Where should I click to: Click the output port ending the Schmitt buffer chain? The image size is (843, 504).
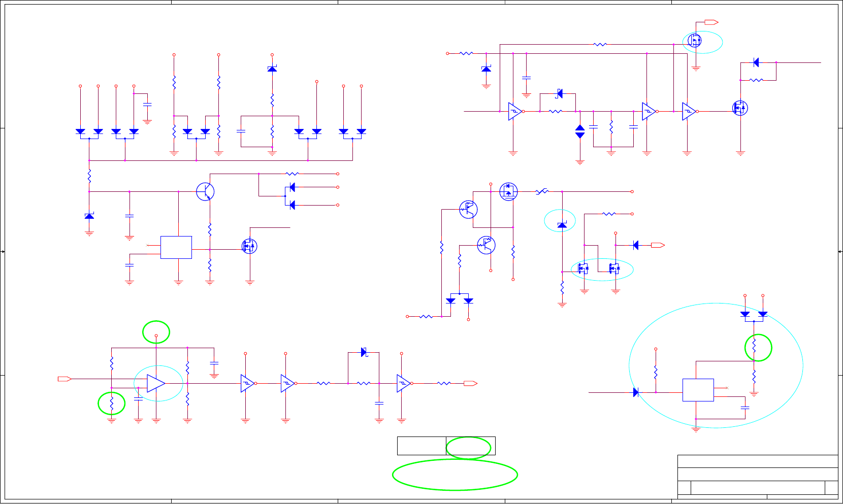click(470, 383)
